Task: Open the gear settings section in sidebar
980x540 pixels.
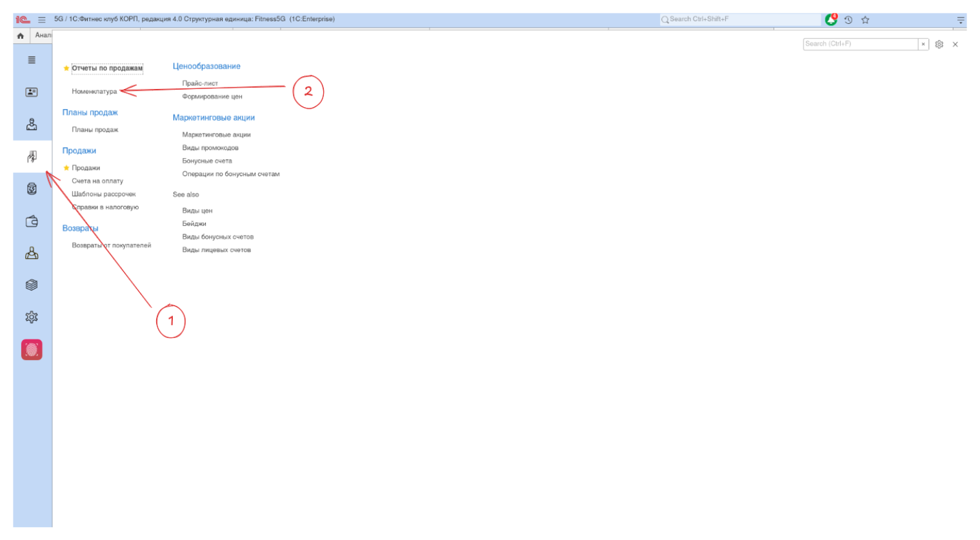Action: (32, 317)
